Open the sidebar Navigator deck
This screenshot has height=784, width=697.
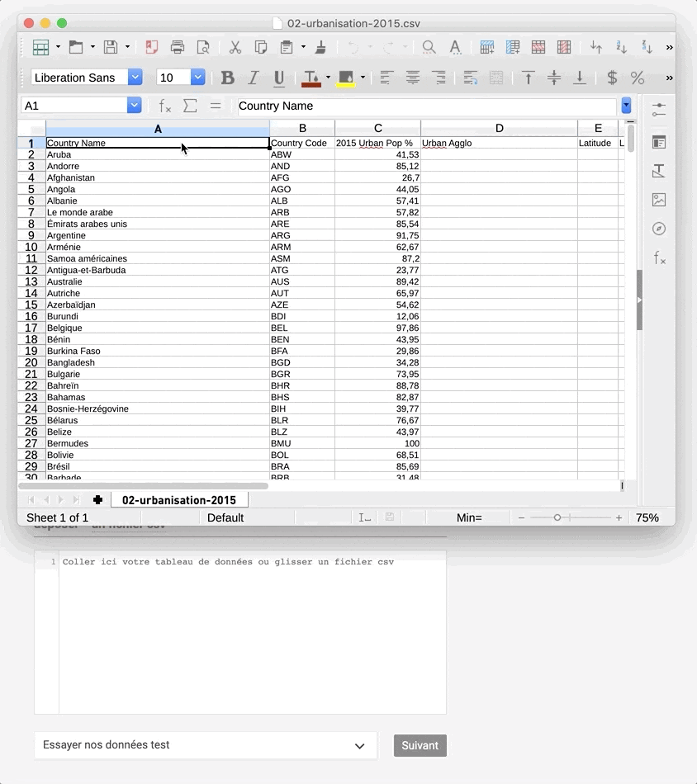point(659,229)
